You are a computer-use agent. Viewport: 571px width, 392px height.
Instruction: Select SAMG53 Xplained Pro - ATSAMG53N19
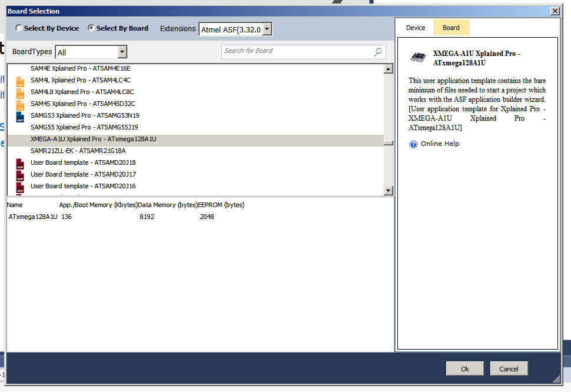(x=85, y=115)
